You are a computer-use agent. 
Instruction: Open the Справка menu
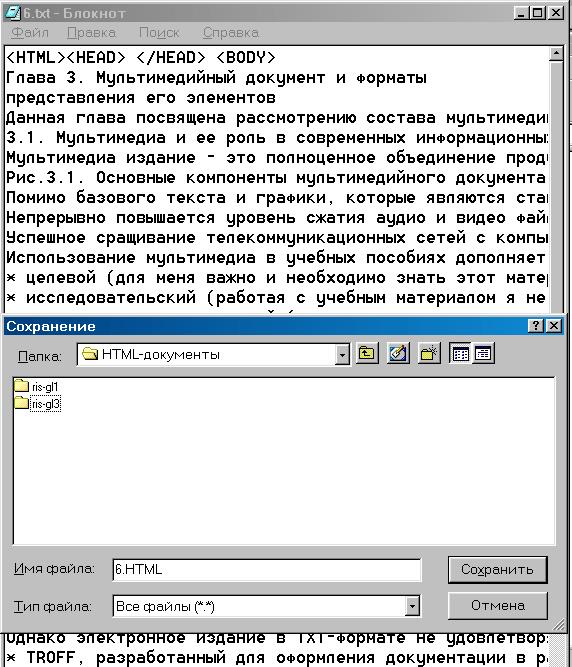coord(231,33)
